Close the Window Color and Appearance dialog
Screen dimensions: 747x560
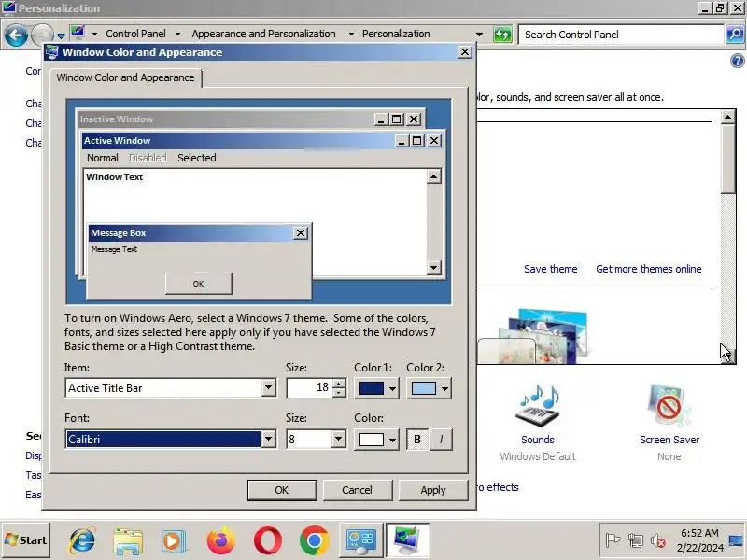pyautogui.click(x=464, y=52)
